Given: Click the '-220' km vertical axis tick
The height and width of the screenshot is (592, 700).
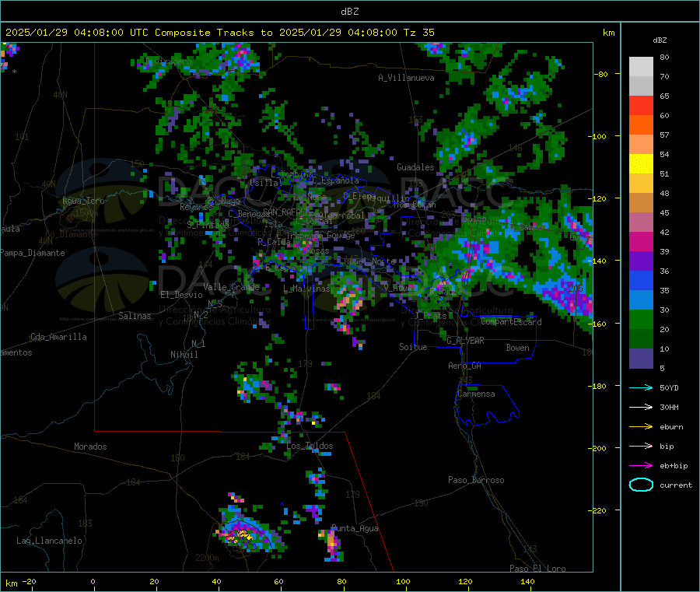Looking at the screenshot, I should (599, 511).
